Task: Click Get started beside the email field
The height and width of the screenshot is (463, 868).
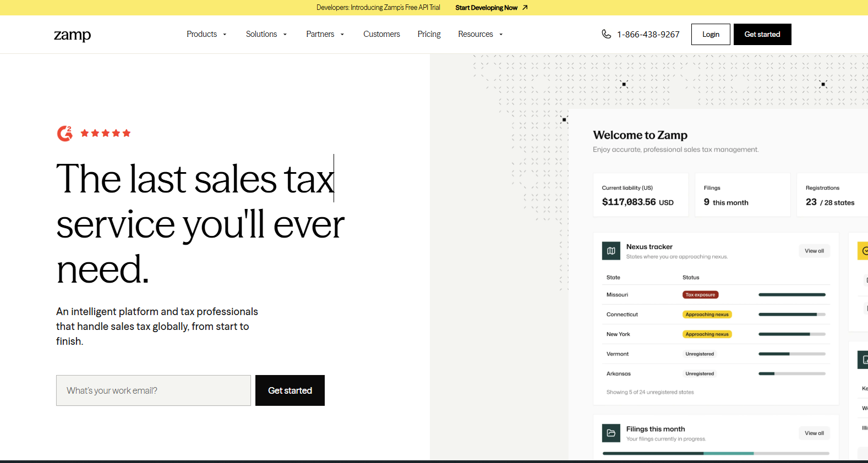Action: click(290, 390)
